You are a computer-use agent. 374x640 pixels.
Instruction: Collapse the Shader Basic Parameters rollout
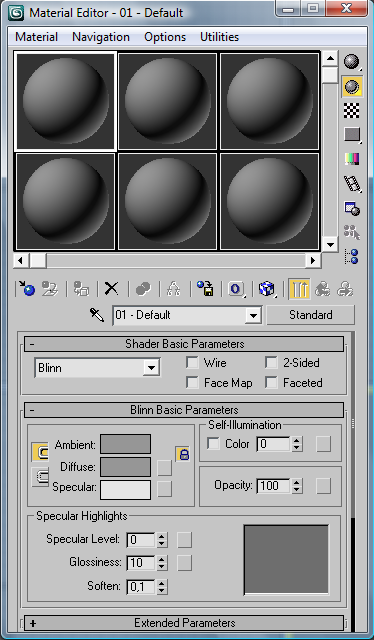point(184,344)
